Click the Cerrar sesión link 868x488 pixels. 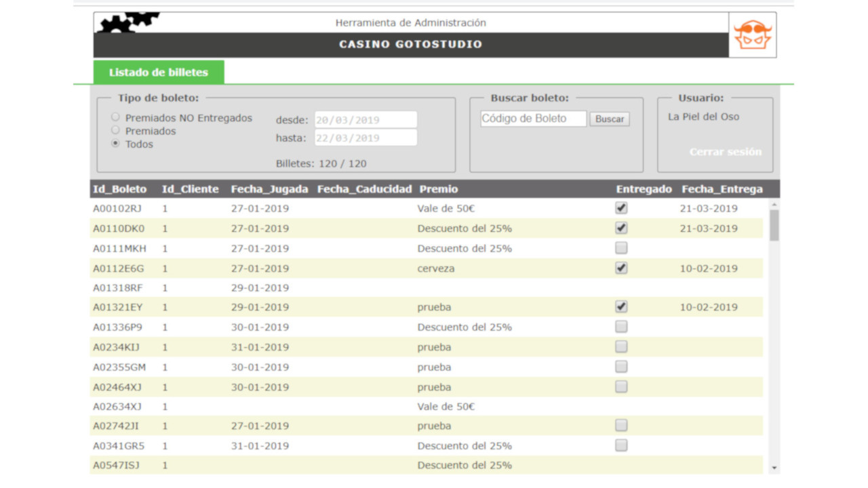click(725, 152)
